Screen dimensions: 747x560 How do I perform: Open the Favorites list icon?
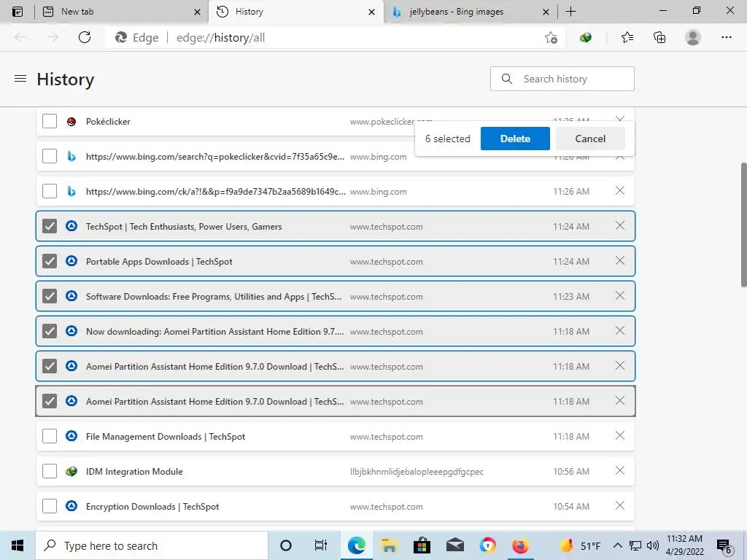click(627, 37)
